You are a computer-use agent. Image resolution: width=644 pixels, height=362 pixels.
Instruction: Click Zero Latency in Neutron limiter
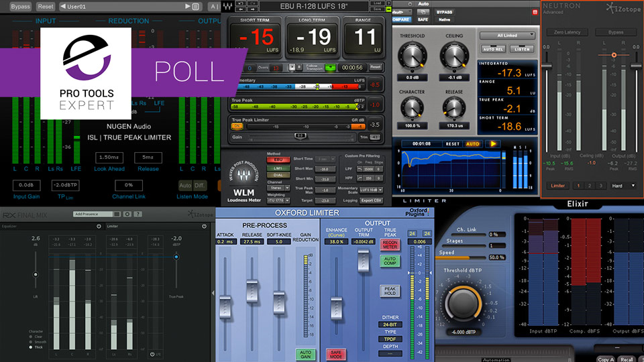567,32
